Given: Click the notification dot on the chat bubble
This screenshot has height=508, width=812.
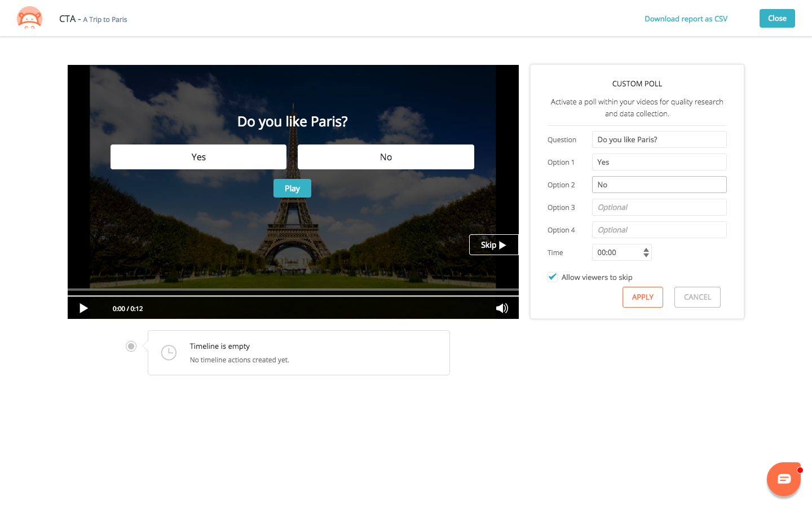Looking at the screenshot, I should tap(798, 469).
